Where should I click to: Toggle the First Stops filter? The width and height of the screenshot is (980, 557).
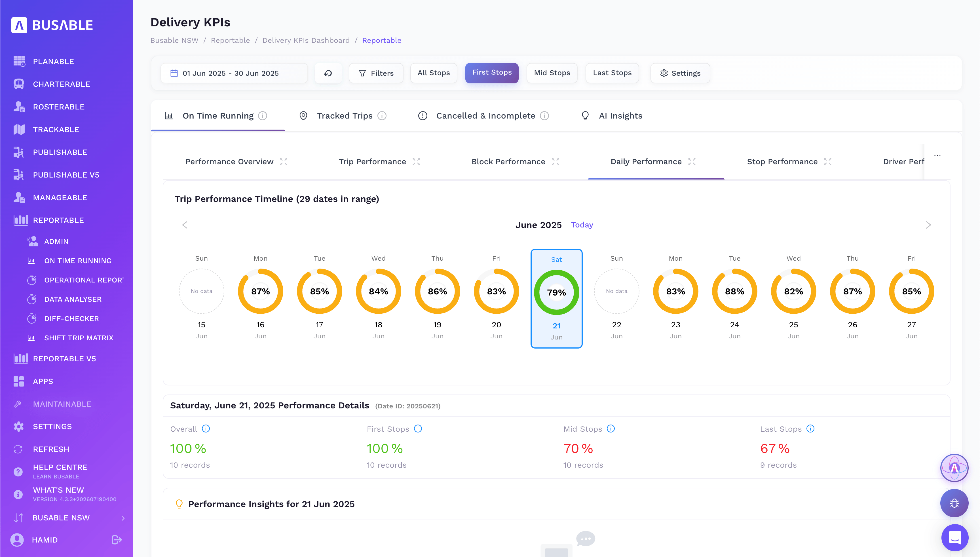point(492,73)
